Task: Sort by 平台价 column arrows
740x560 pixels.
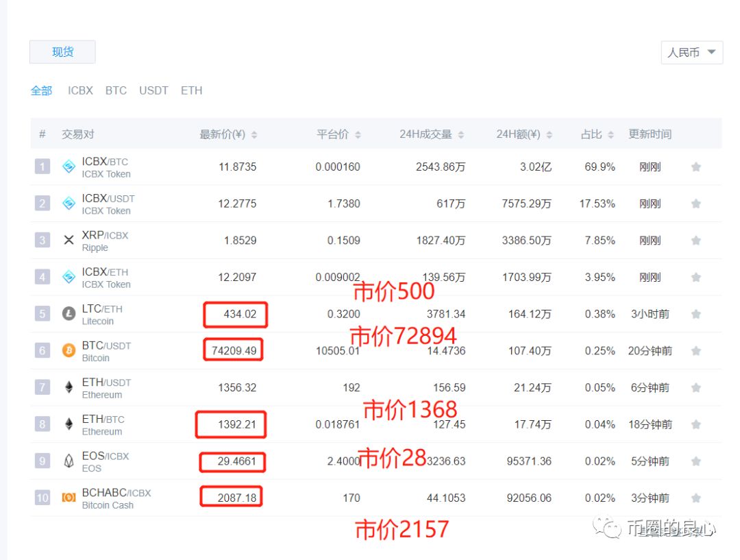Action: [x=358, y=135]
